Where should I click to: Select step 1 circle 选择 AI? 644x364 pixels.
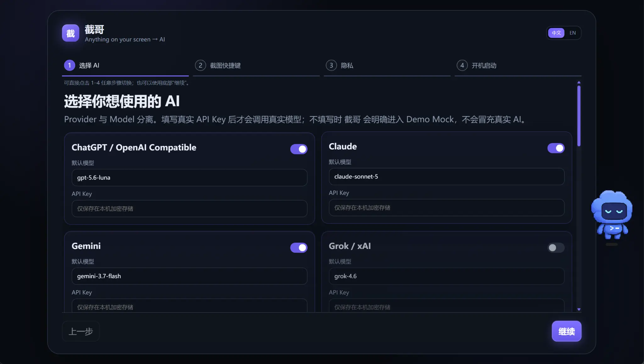click(x=69, y=65)
